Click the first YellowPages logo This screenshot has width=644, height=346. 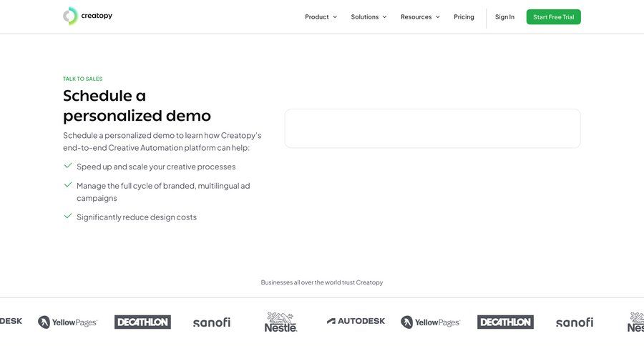tap(67, 322)
